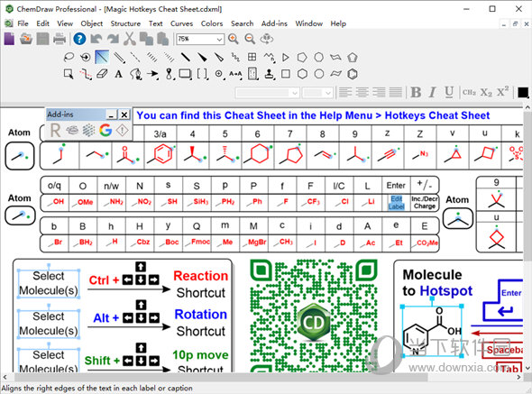The height and width of the screenshot is (394, 532).
Task: Open the Add-ins menu
Action: 274,23
